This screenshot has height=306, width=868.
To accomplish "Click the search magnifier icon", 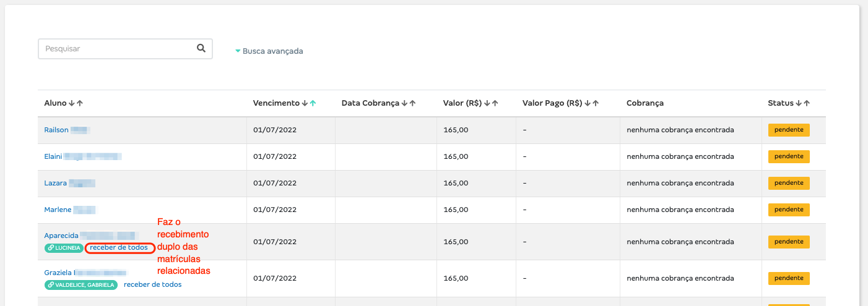I will click(x=201, y=48).
